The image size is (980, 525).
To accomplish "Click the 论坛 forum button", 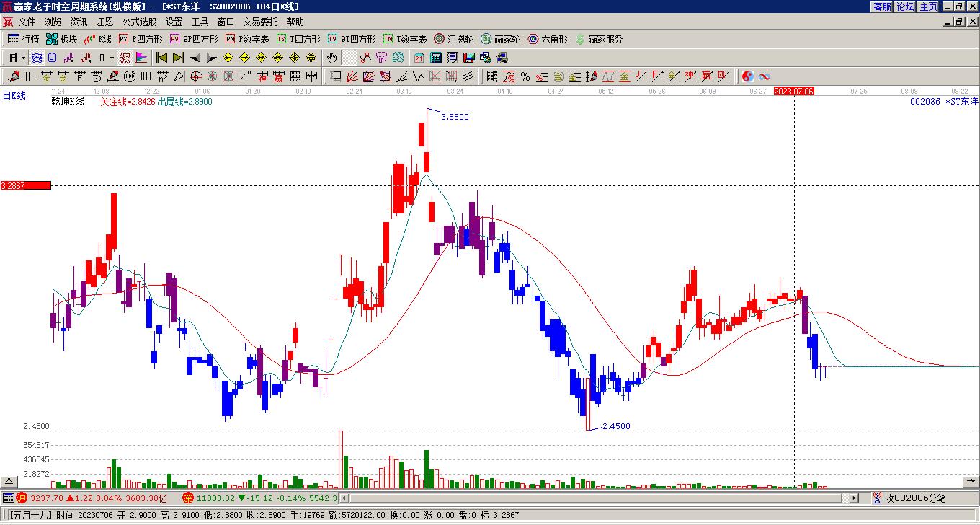I will (x=905, y=6).
